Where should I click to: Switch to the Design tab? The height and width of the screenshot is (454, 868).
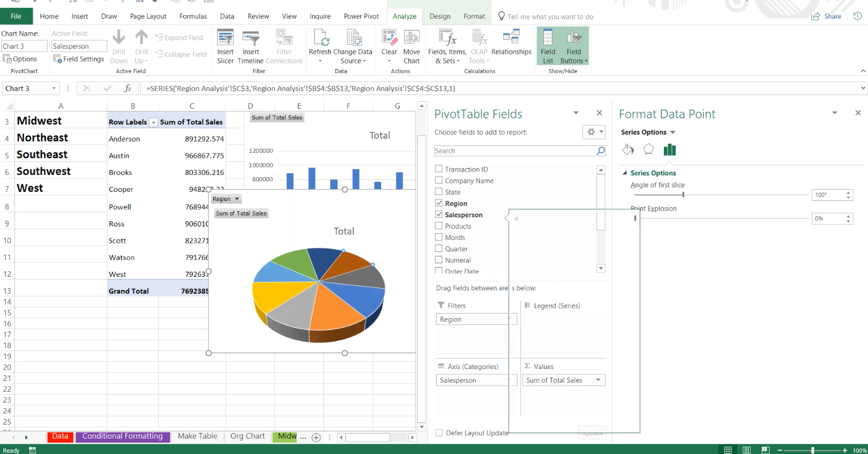pyautogui.click(x=440, y=16)
